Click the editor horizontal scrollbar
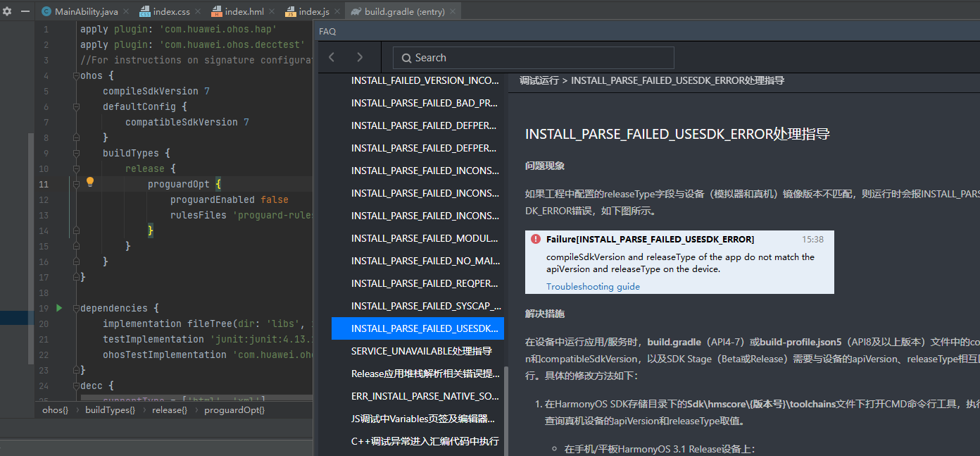Viewport: 980px width, 456px height. pos(197,399)
